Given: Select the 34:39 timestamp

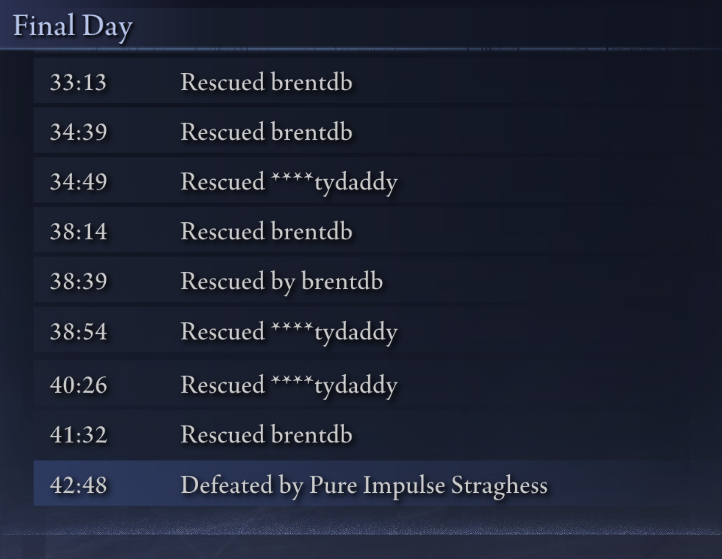Looking at the screenshot, I should [78, 132].
